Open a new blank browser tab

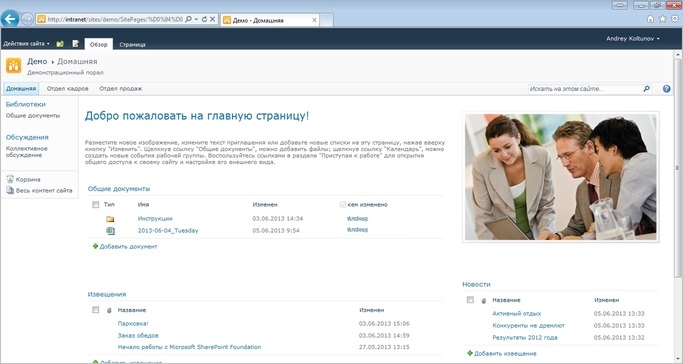326,20
